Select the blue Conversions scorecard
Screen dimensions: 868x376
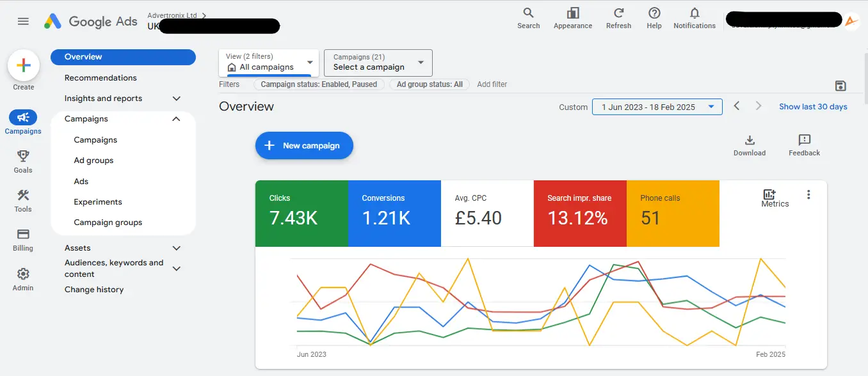pos(394,214)
